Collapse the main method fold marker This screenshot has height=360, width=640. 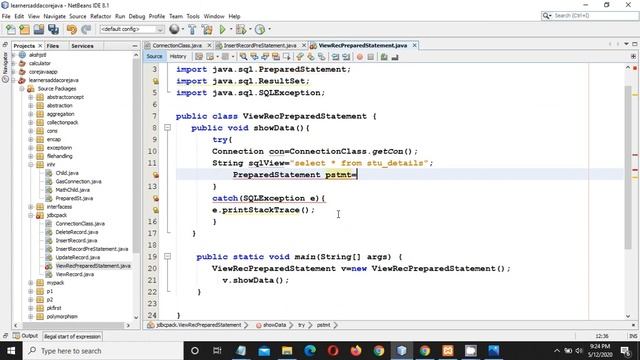pos(167,256)
